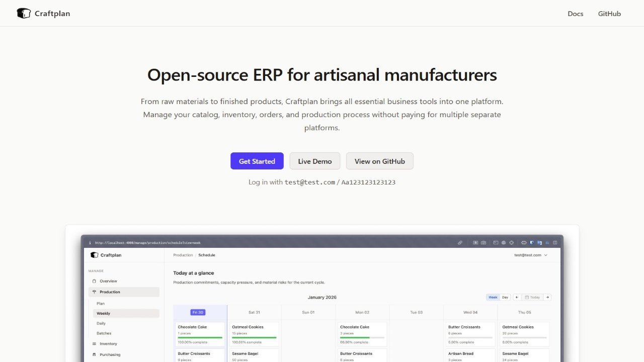Click Thu 05 Oatmeal Cookies progress bar
Screen dimensions: 644x362
[524, 337]
